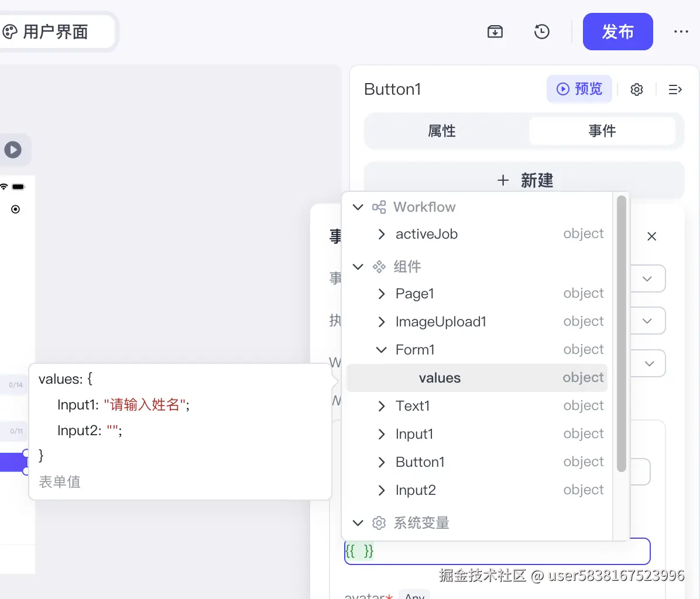Select the values entry under Form1

point(477,378)
